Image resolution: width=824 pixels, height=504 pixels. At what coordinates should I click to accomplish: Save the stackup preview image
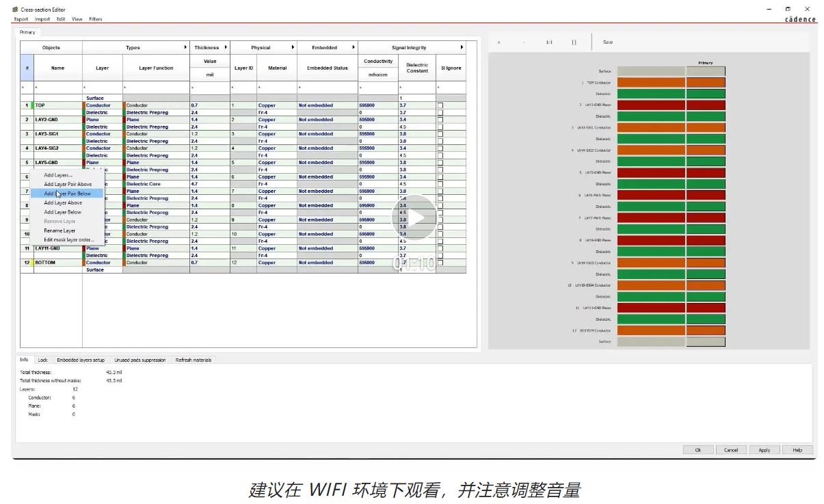[608, 42]
